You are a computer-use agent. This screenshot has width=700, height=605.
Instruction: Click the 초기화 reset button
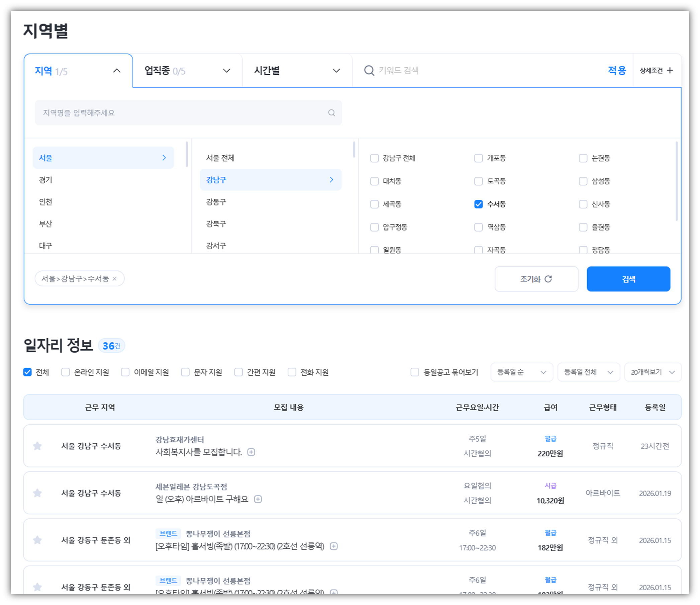536,279
